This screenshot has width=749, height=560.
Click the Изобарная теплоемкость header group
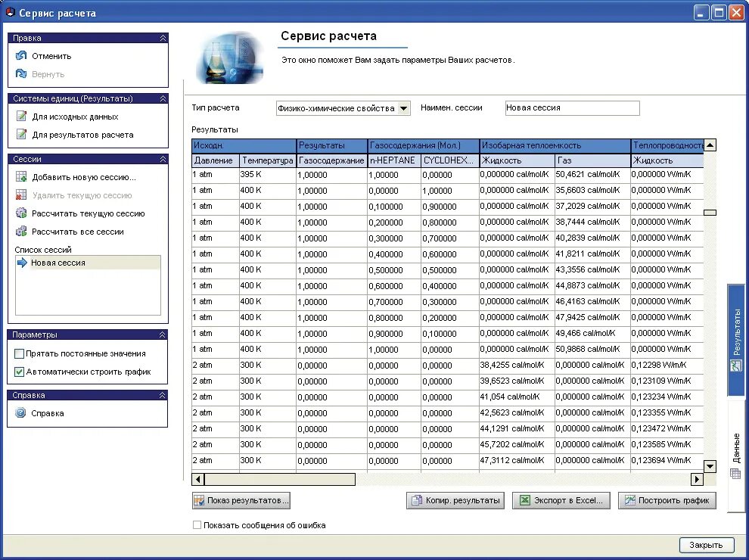(555, 145)
